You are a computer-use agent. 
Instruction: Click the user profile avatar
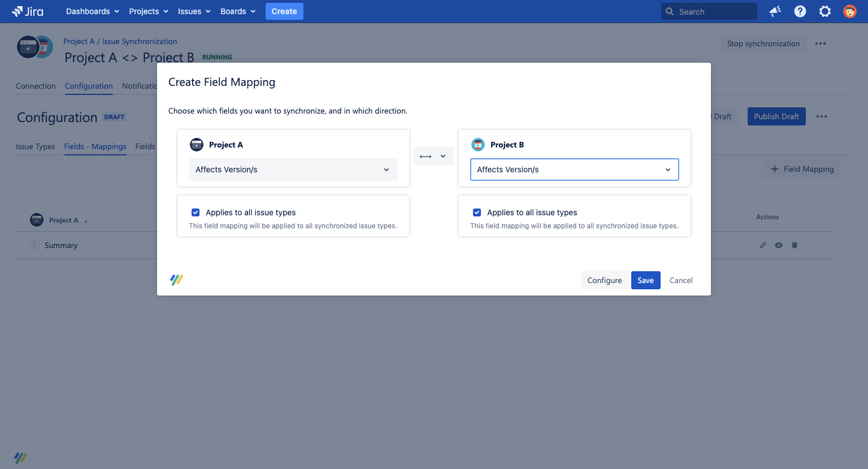[x=849, y=11]
